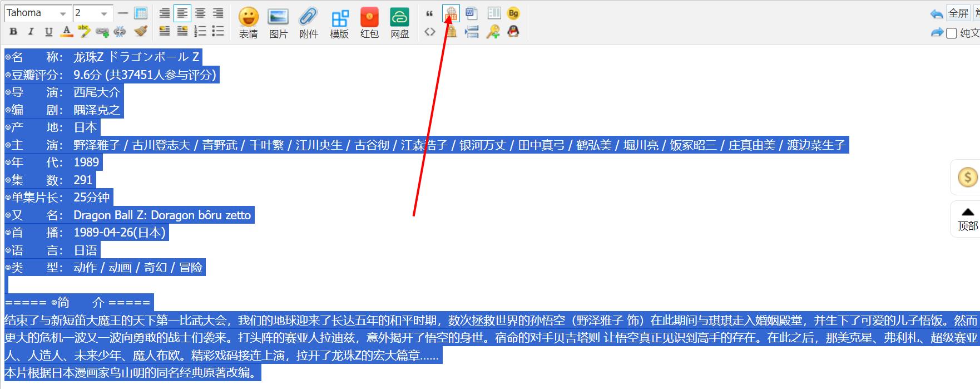Click the 语 言: 日语 line
This screenshot has height=389, width=980.
(52, 250)
